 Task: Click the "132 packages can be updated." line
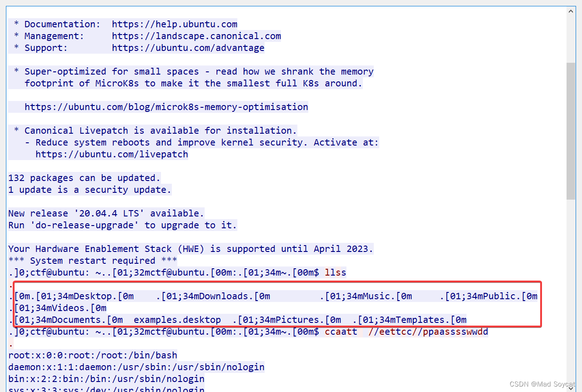85,178
